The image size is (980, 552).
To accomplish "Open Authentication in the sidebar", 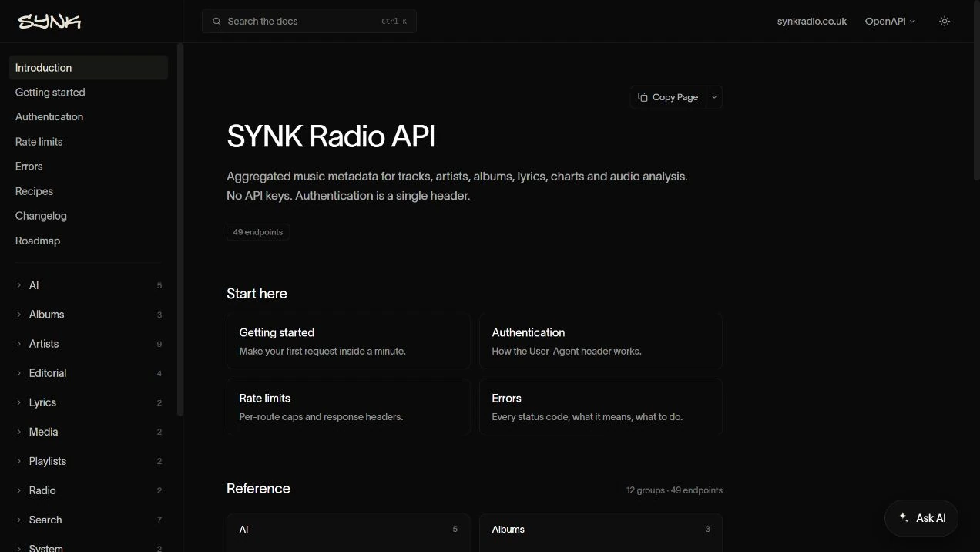I will (x=89, y=117).
